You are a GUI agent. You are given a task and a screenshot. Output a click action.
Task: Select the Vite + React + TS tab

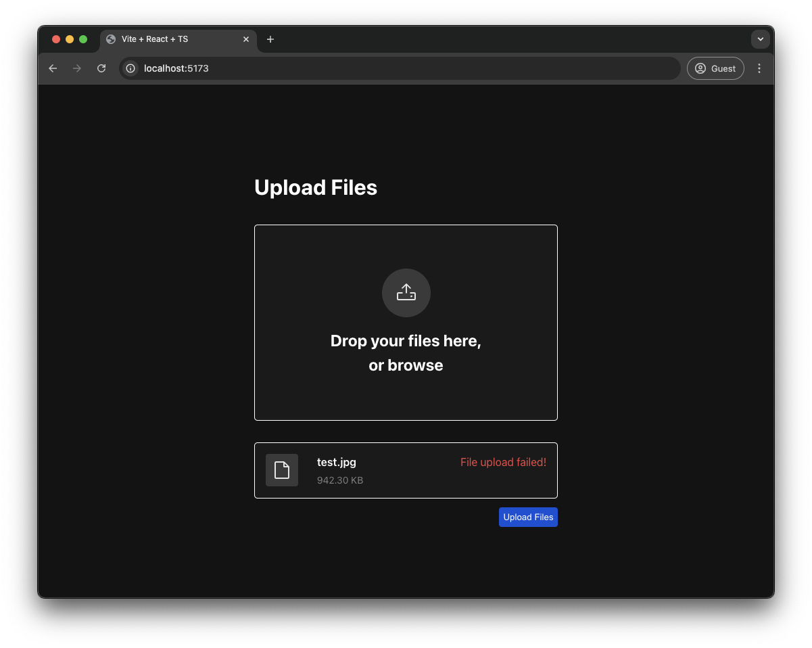pos(179,39)
